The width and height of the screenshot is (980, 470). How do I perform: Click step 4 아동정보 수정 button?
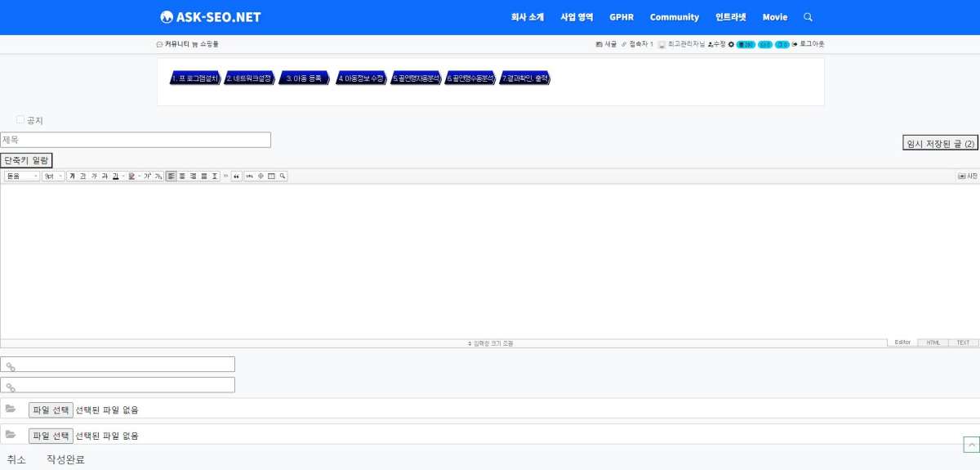click(x=361, y=78)
